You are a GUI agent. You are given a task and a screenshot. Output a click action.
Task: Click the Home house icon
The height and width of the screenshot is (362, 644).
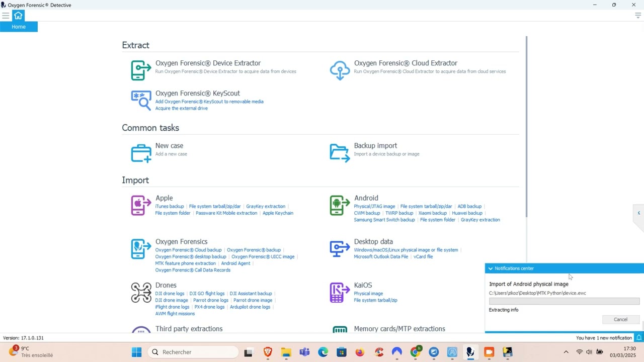(x=18, y=16)
